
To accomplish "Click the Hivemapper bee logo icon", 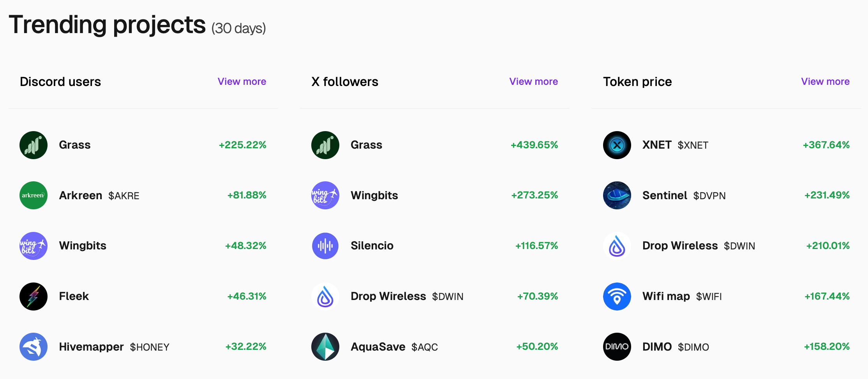I will click(x=34, y=347).
